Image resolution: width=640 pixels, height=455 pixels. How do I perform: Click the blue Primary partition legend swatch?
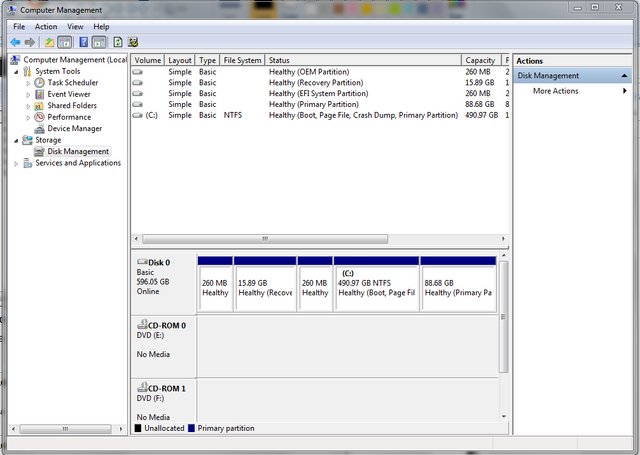[191, 428]
